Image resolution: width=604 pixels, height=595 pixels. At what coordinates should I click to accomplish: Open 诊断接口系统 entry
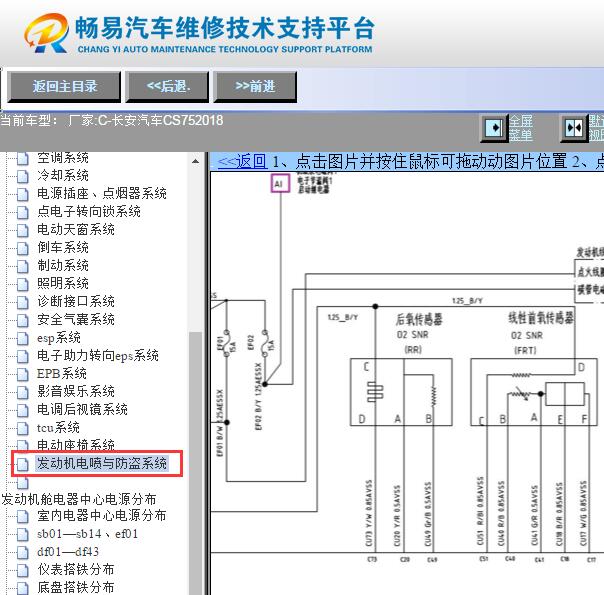76,301
